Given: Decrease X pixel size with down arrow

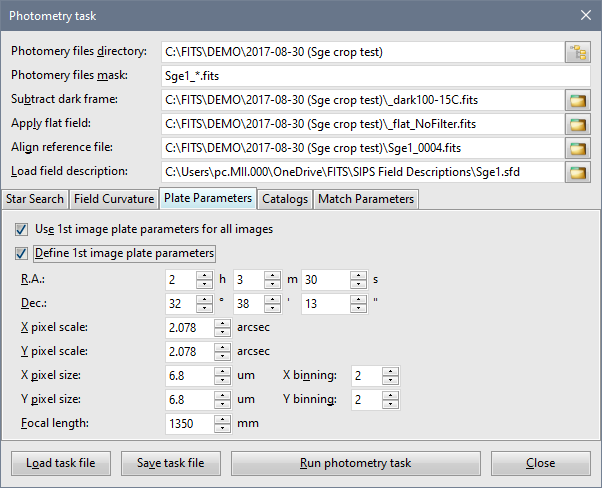Looking at the screenshot, I should pyautogui.click(x=222, y=380).
